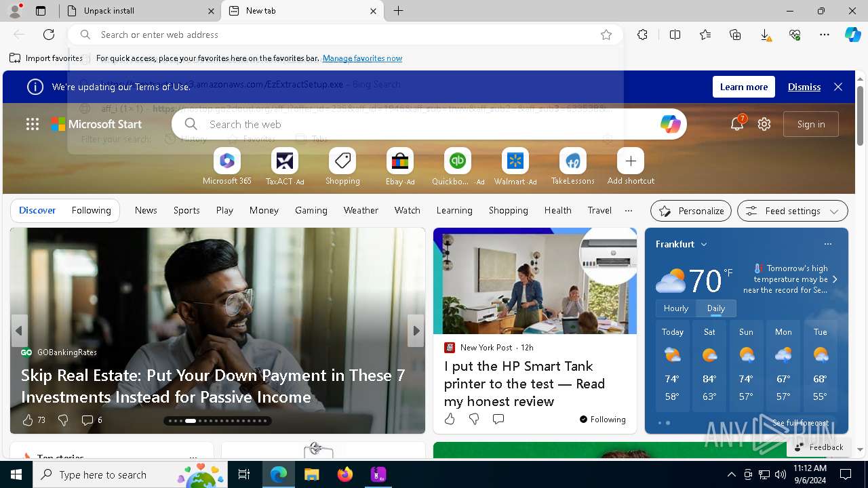
Task: Open notifications bell with 7 badge
Action: [x=737, y=123]
